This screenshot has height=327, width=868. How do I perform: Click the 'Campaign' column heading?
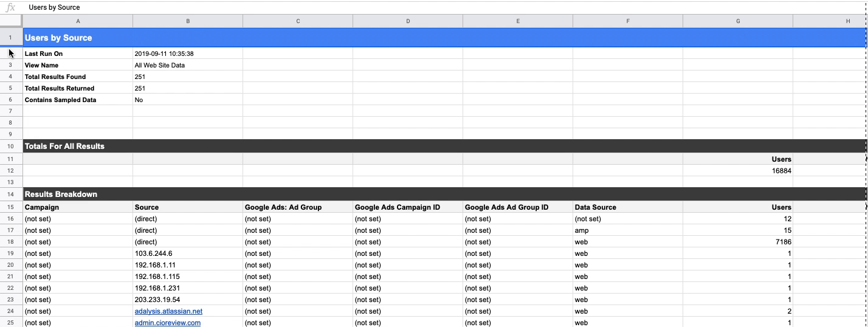78,207
